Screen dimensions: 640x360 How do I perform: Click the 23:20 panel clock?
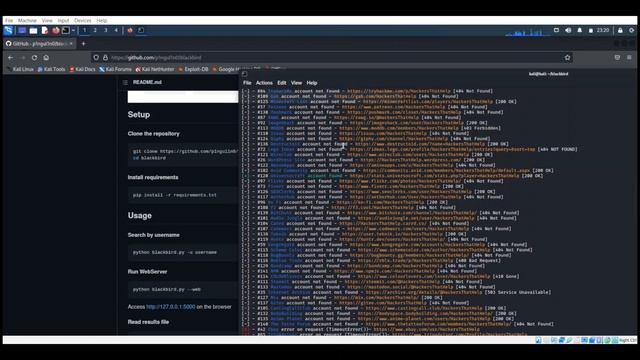tap(603, 30)
